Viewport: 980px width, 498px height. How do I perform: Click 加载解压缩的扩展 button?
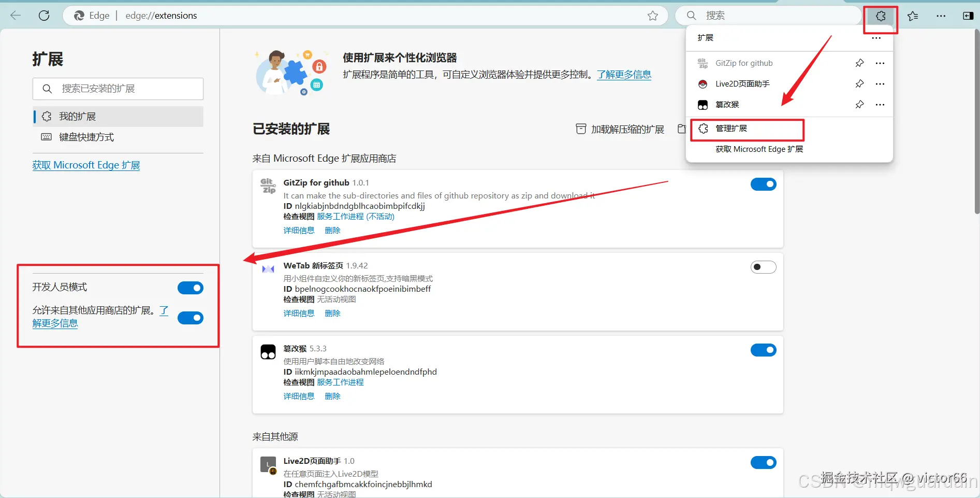[620, 129]
